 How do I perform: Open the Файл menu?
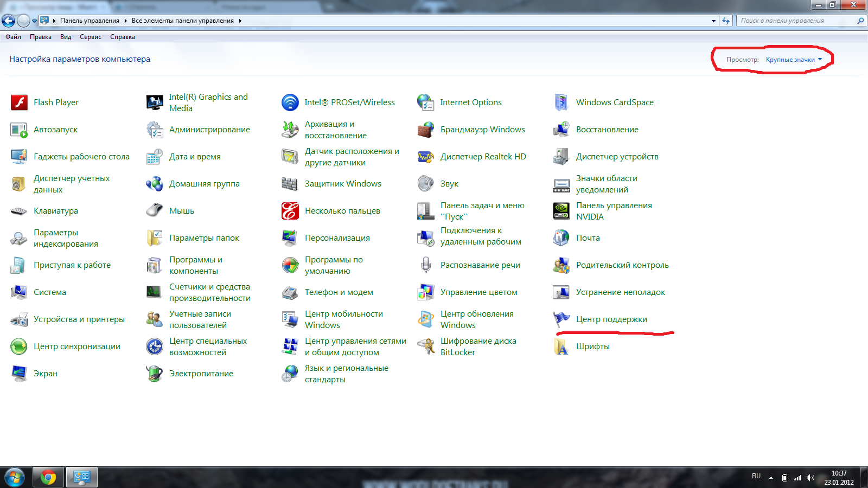[14, 37]
